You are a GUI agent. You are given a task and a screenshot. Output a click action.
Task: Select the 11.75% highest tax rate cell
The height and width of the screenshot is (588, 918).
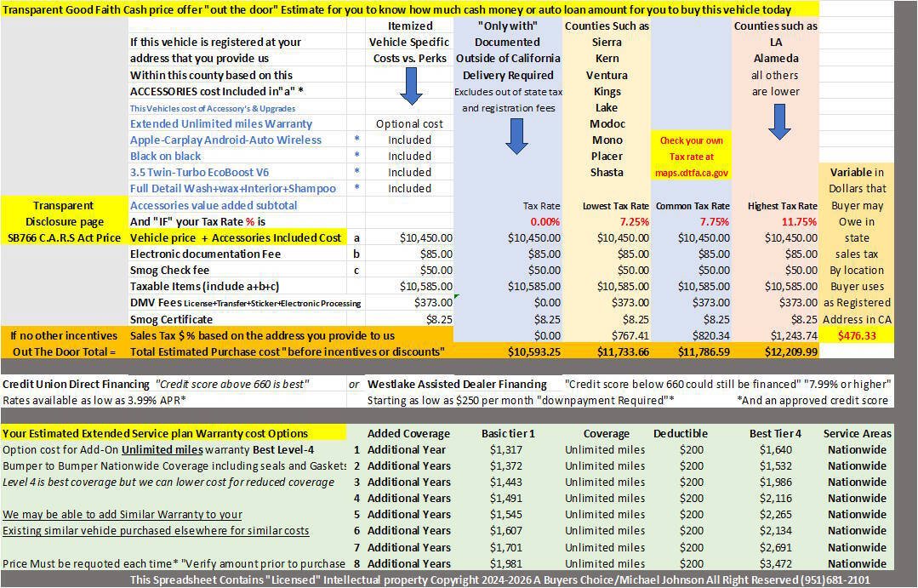[799, 222]
